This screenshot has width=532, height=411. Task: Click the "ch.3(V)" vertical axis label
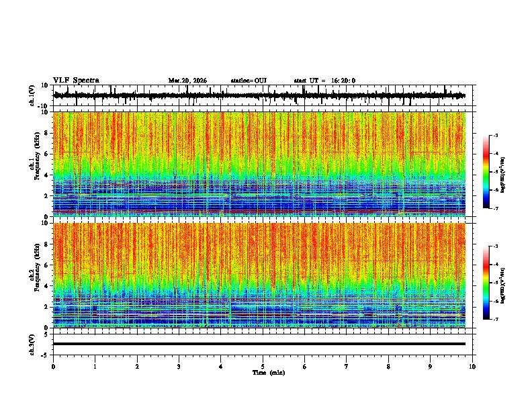coord(32,345)
